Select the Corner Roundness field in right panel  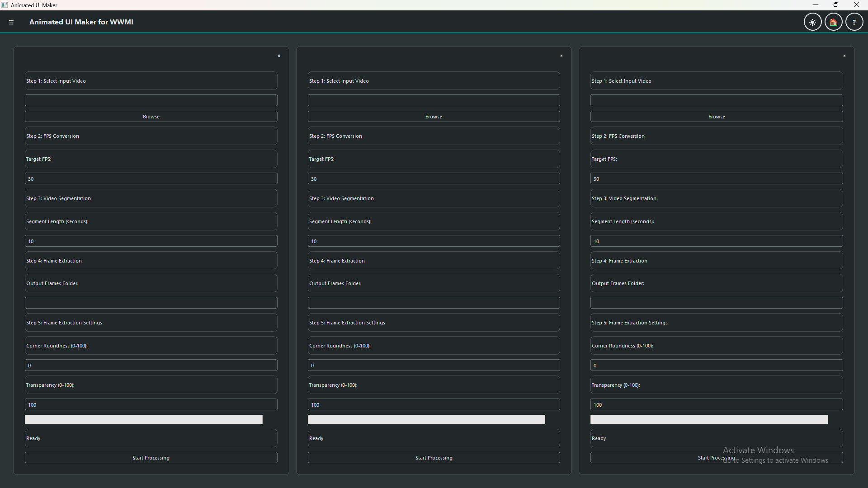pyautogui.click(x=717, y=365)
